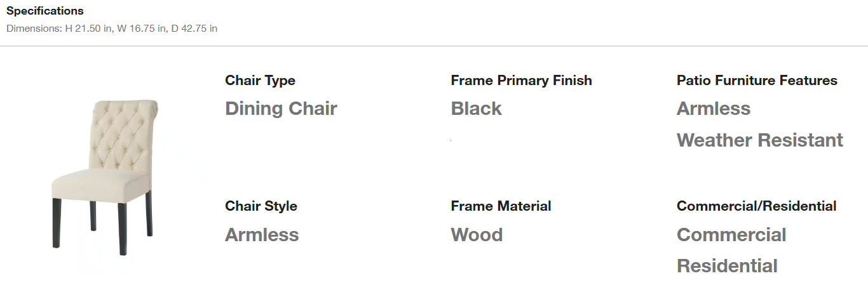The height and width of the screenshot is (304, 868).
Task: Select the Wood frame material value
Action: click(x=477, y=235)
